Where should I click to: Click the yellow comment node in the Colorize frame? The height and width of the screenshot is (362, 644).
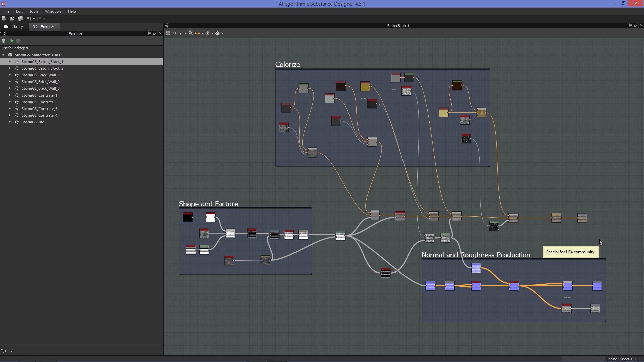365,86
